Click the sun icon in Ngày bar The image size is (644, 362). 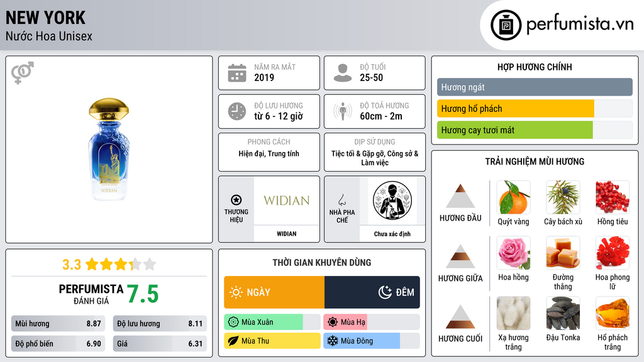tap(236, 292)
